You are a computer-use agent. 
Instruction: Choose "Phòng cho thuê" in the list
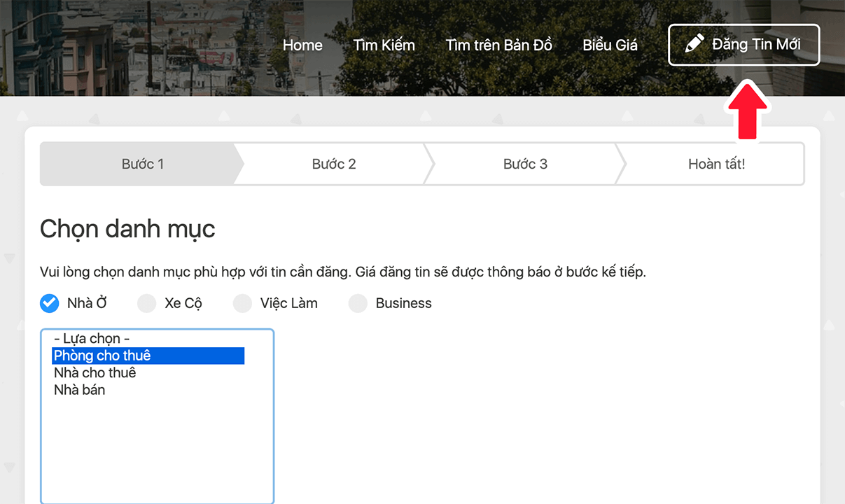[102, 356]
